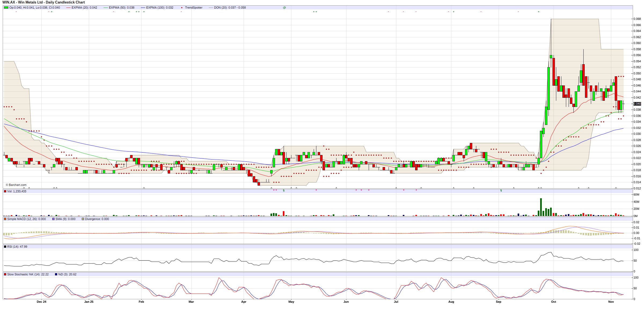Click the highlighted 0.040 current price label
This screenshot has height=310, width=644.
tap(637, 104)
